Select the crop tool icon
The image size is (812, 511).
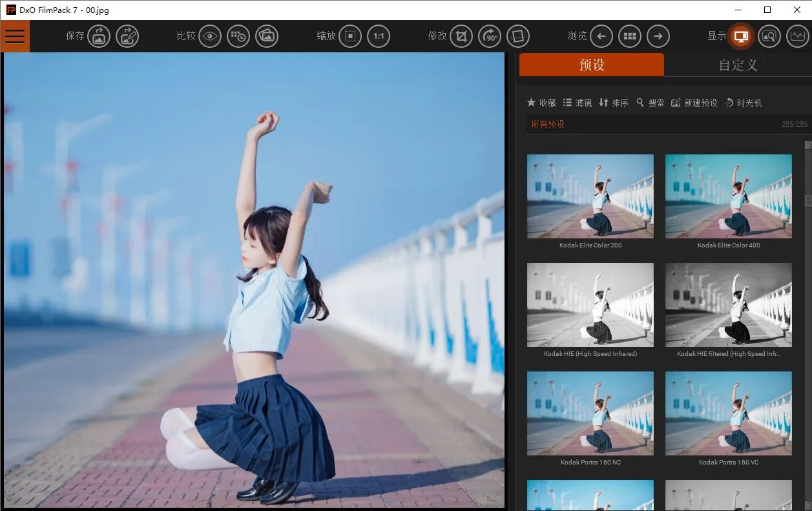coord(461,36)
